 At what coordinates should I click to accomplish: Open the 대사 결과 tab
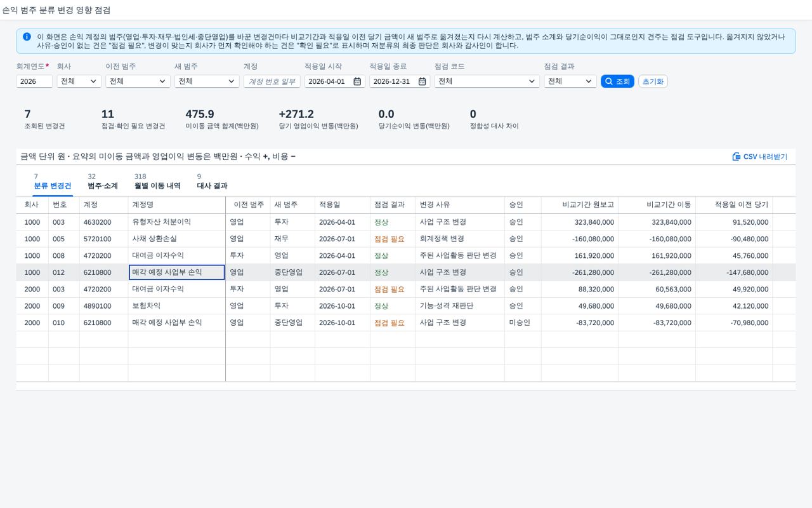[212, 182]
